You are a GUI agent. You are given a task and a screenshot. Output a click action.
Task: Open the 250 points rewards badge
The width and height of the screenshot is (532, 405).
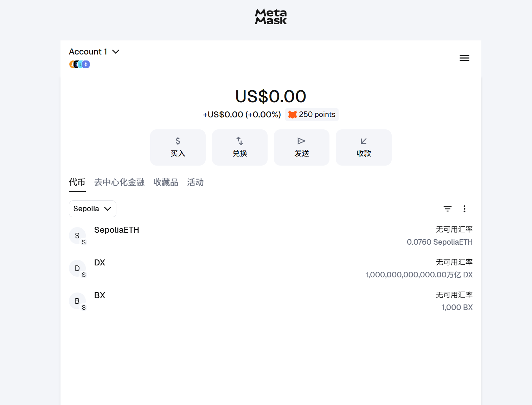click(x=312, y=115)
